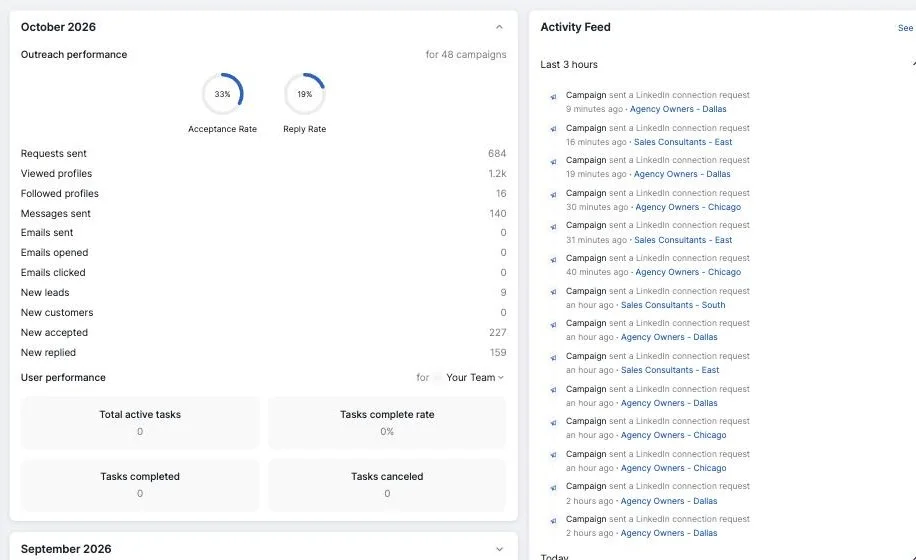
Task: Click the Viewed profiles value 1.2k
Action: click(497, 173)
